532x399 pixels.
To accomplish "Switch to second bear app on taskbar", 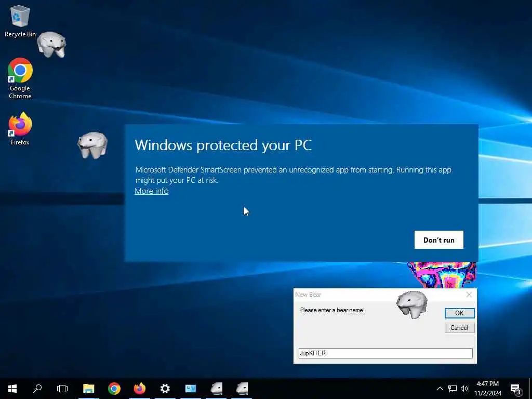I will [242, 389].
